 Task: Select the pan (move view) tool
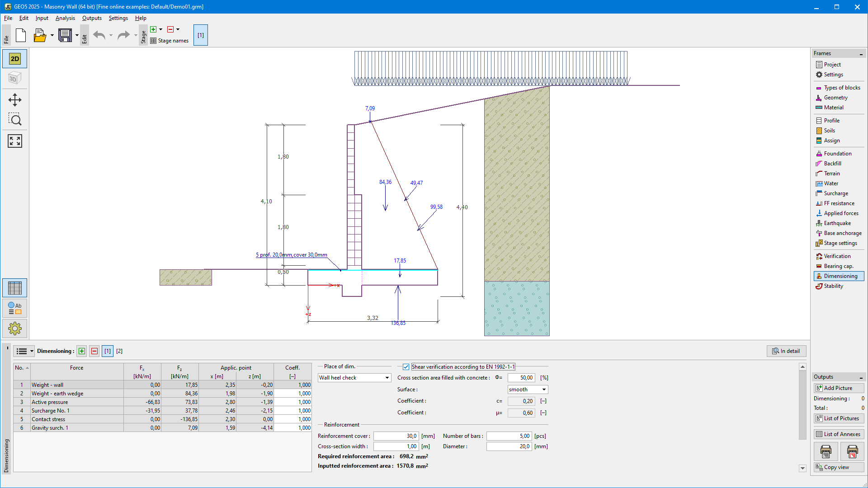pyautogui.click(x=15, y=100)
